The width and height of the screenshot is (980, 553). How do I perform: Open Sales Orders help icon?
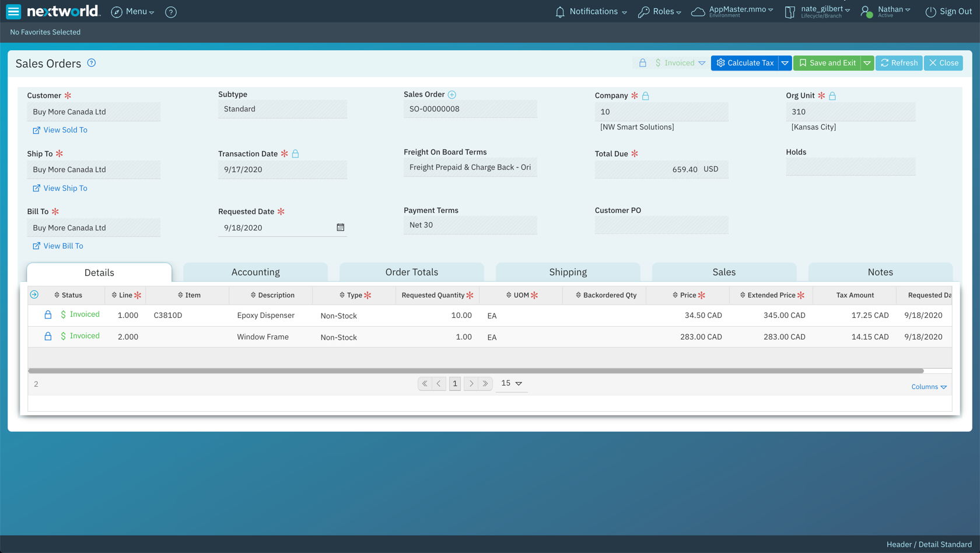pos(92,63)
